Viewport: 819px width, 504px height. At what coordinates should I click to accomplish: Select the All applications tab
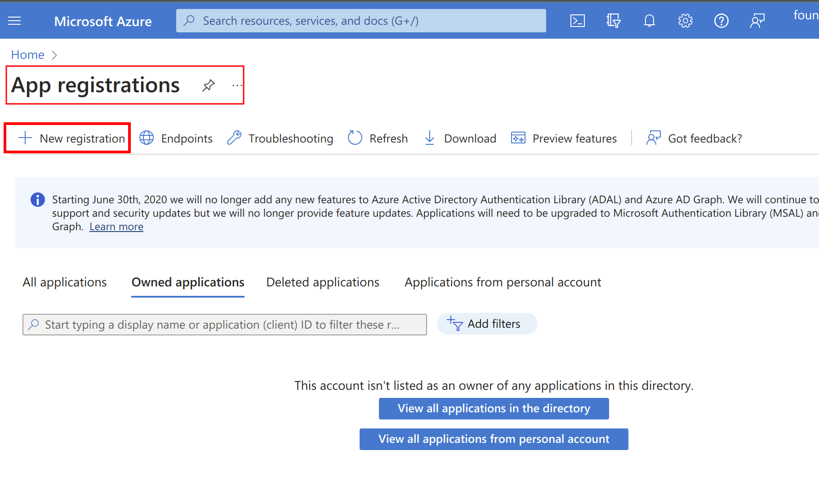64,282
